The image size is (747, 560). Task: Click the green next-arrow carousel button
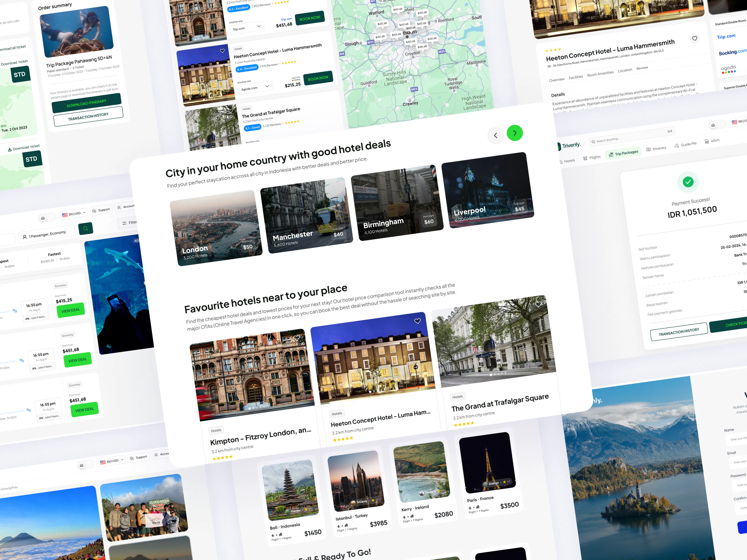(514, 133)
